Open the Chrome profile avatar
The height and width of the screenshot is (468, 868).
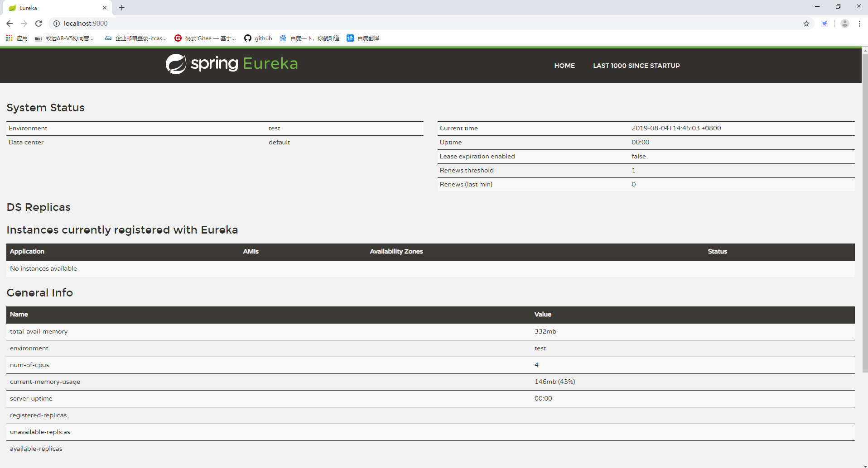click(845, 24)
